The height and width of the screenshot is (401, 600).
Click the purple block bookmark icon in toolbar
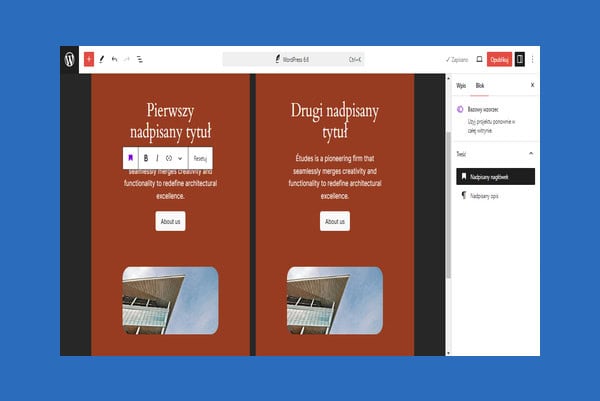point(130,158)
